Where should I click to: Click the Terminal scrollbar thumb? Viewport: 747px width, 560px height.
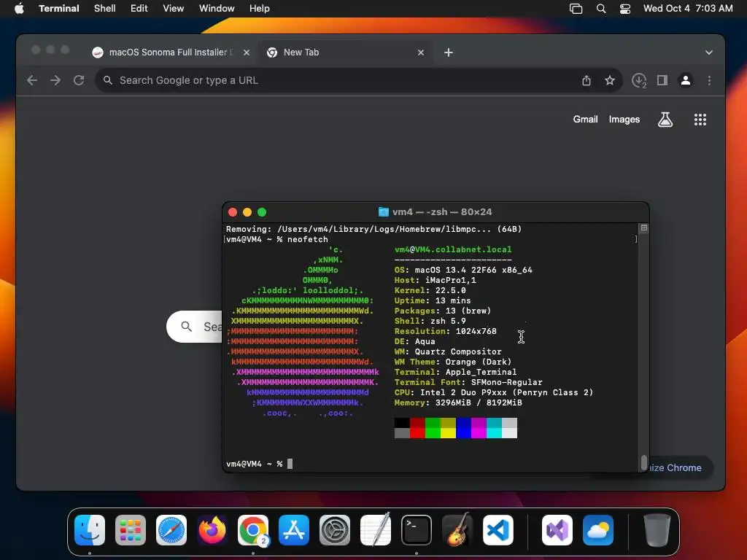point(643,462)
